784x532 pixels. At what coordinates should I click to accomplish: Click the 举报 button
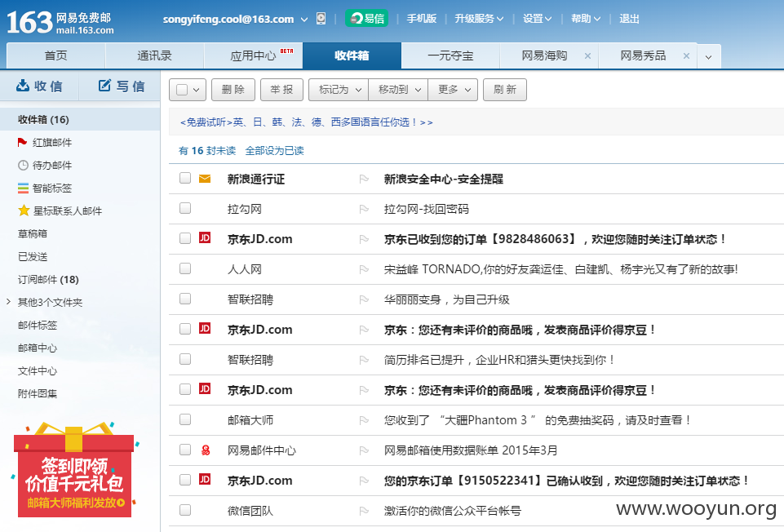[x=281, y=90]
